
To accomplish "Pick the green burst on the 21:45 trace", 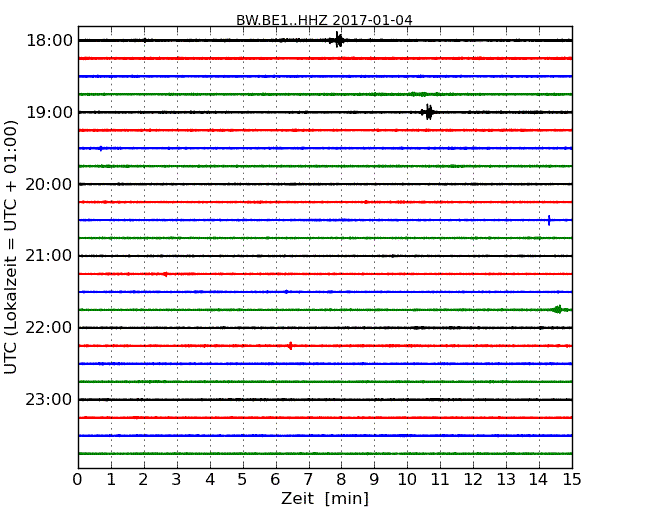I will pos(558,309).
